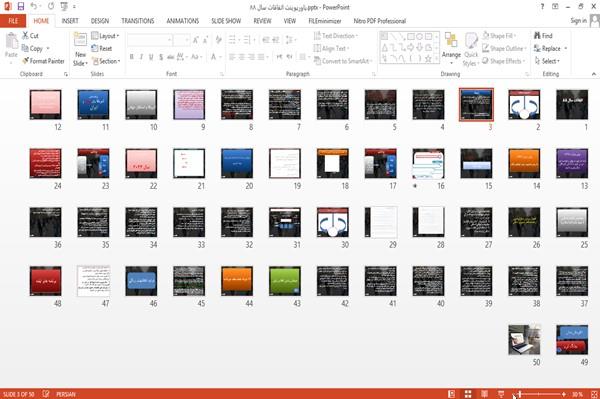Open Font dialog launcher
The width and height of the screenshot is (600, 399).
coord(222,74)
